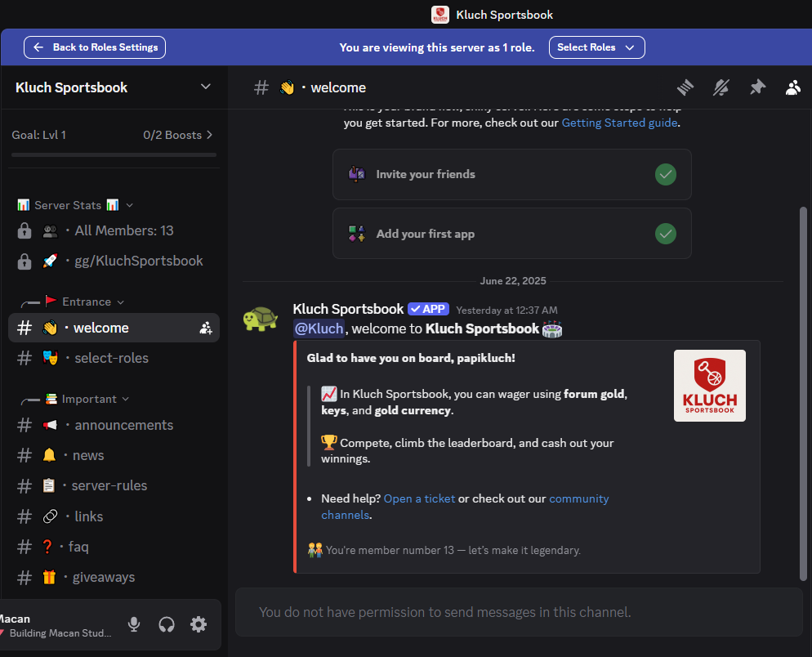Image resolution: width=812 pixels, height=657 pixels.
Task: Expand the 0/2 Boosts goal arrow
Action: point(209,135)
